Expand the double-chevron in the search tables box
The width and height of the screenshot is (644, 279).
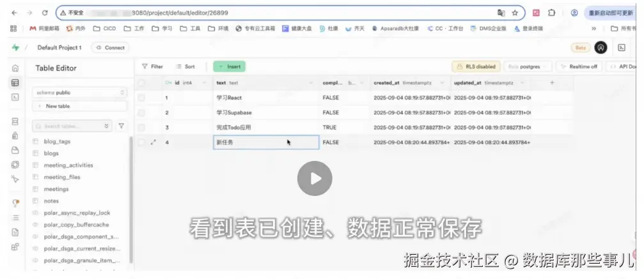click(106, 126)
